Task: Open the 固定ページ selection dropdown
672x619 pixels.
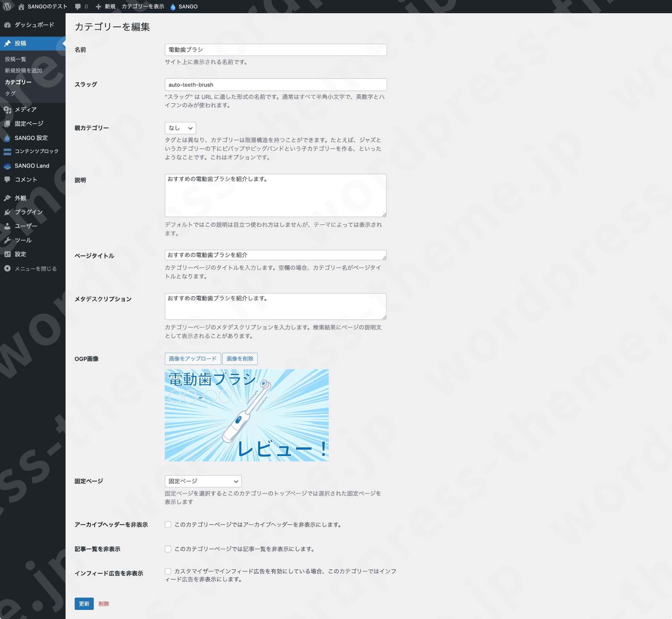Action: [x=203, y=481]
